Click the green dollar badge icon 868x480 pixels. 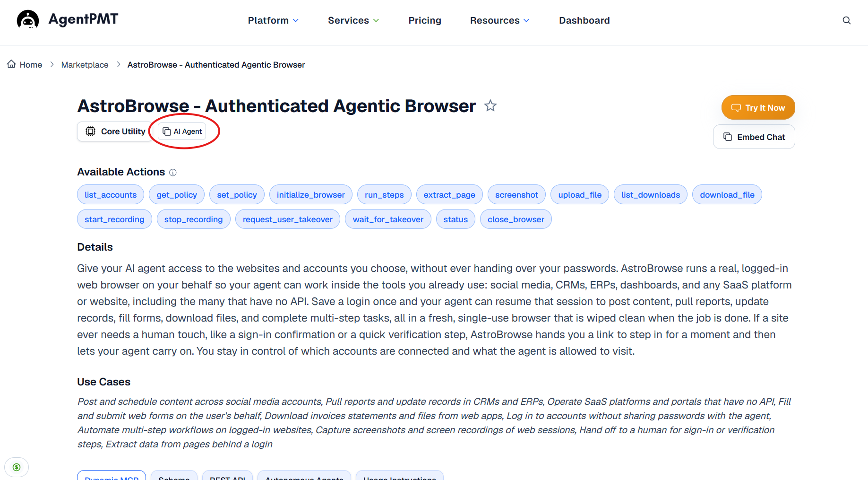[17, 467]
